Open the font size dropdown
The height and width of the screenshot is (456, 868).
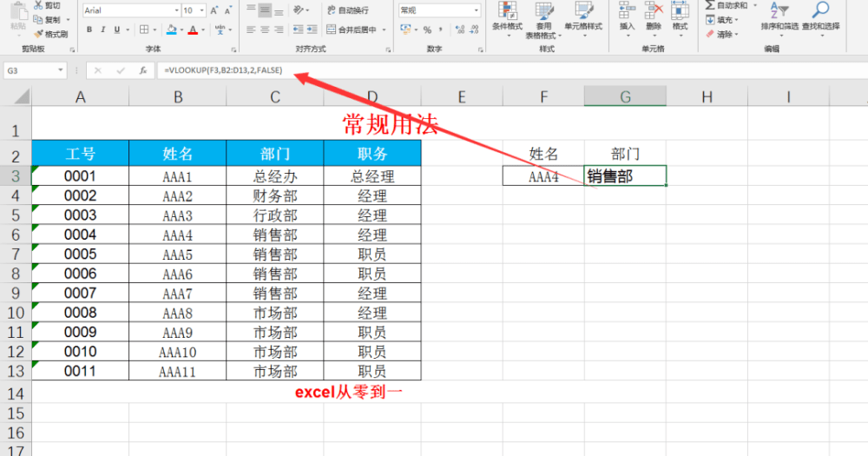pyautogui.click(x=201, y=10)
